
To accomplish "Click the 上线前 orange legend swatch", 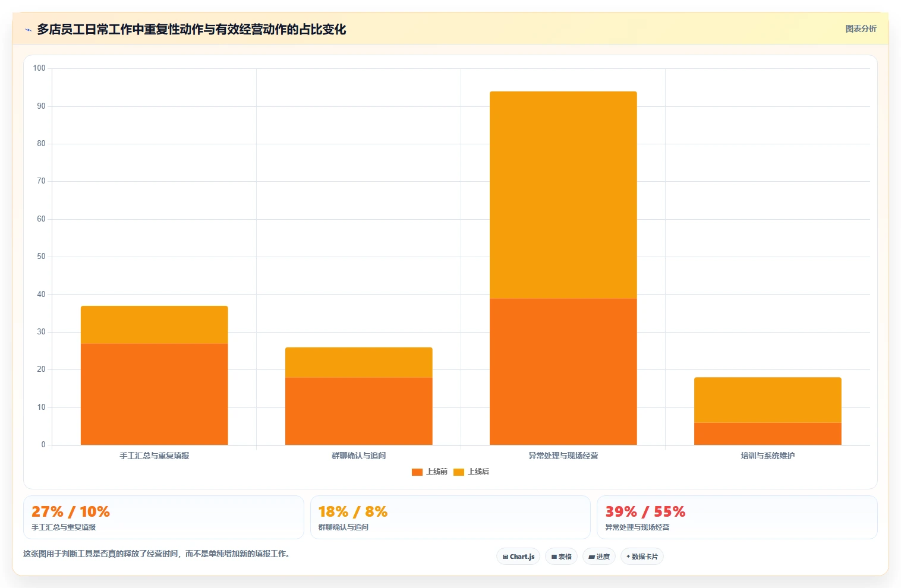I will tap(417, 472).
